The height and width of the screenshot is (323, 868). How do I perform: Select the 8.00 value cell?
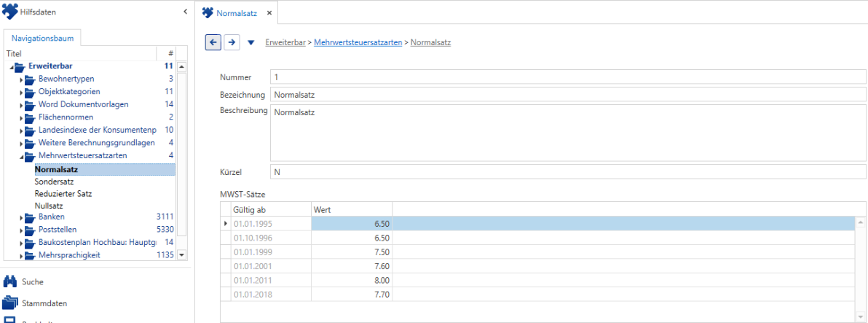[x=352, y=280]
